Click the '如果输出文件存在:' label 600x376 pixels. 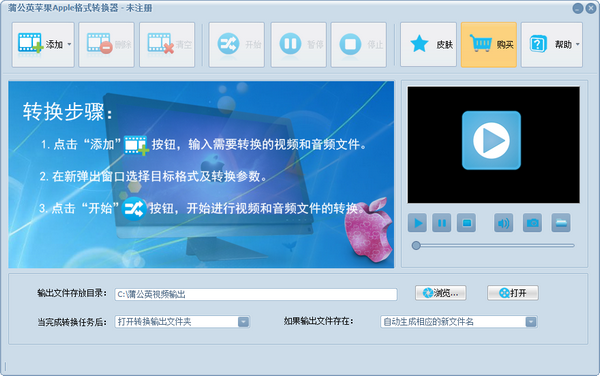pyautogui.click(x=318, y=321)
